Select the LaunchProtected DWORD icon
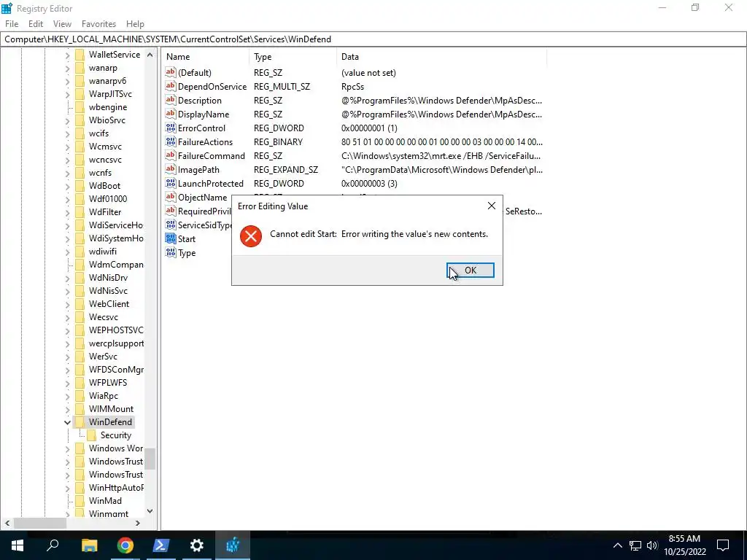 171,183
